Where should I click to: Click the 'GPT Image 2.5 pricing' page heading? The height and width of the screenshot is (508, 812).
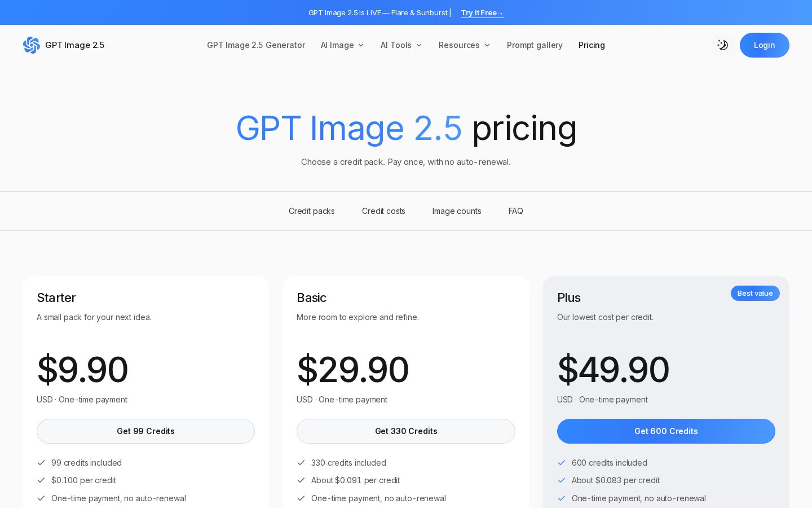406,128
